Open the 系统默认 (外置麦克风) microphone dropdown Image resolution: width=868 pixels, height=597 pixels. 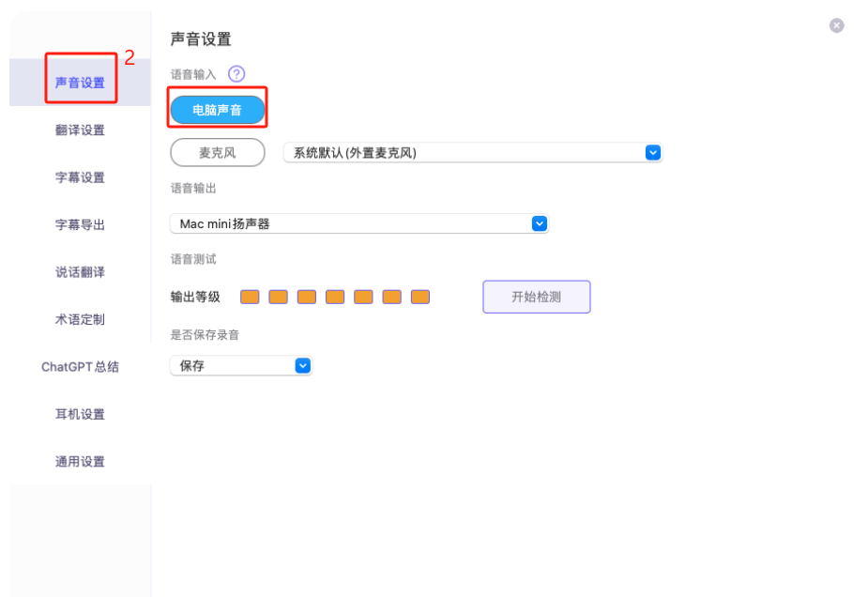[472, 152]
